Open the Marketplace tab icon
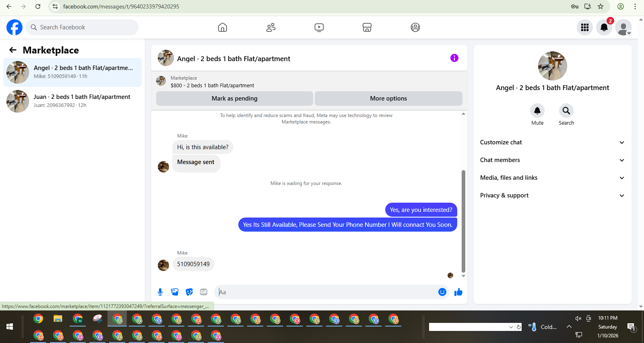 point(367,27)
